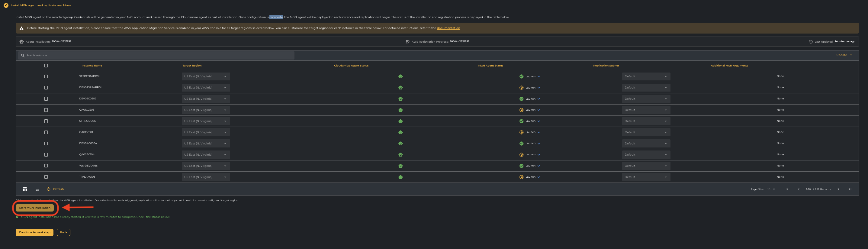868x249 pixels.
Task: Open the Page Size dropdown
Action: click(x=771, y=189)
